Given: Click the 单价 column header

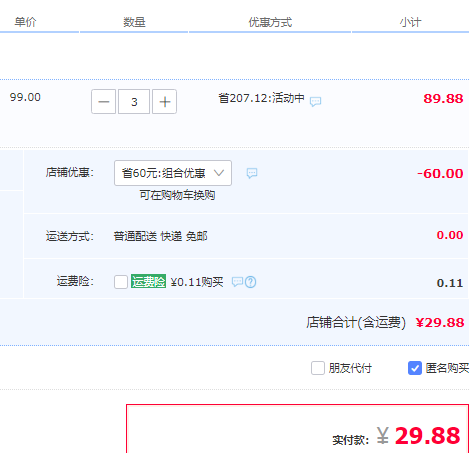Looking at the screenshot, I should (x=25, y=22).
